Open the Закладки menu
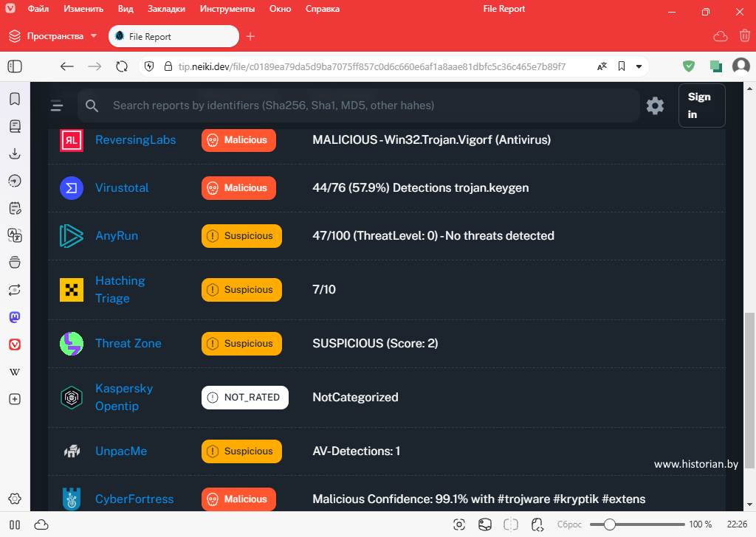Viewport: 756px width, 537px height. tap(166, 9)
